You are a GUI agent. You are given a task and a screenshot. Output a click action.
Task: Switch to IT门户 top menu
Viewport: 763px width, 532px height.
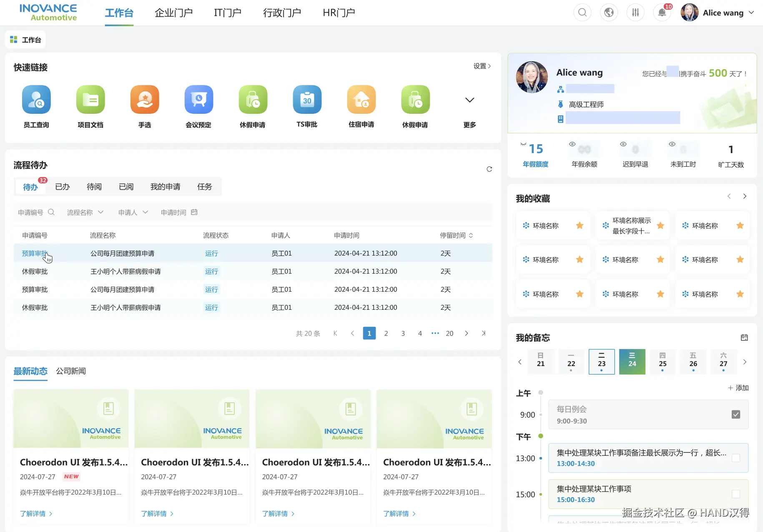(x=228, y=13)
